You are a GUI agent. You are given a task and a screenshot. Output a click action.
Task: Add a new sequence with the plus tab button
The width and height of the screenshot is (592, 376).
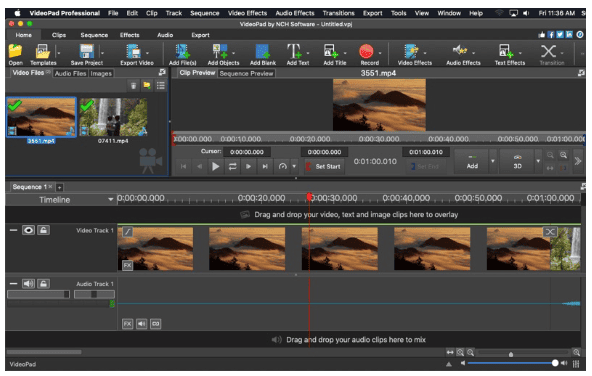[59, 187]
